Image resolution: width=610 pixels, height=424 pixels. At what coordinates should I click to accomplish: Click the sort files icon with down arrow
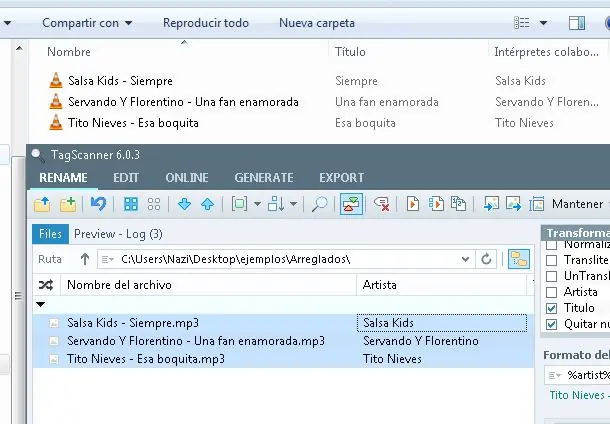[x=276, y=204]
